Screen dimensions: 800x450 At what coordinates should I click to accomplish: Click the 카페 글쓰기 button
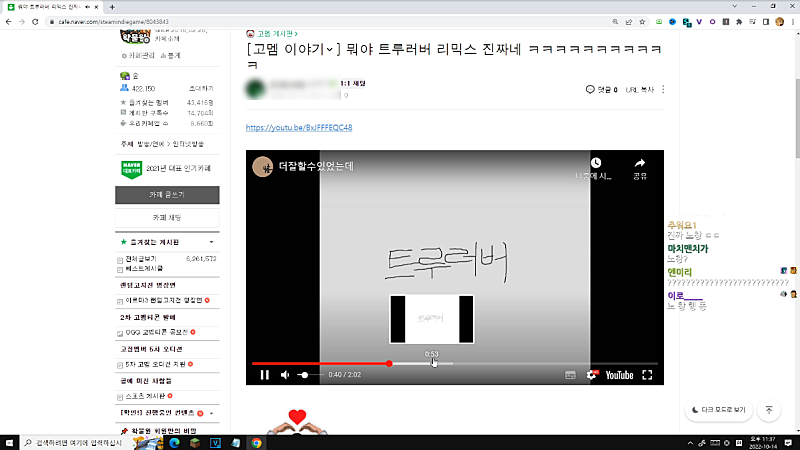[x=167, y=195]
